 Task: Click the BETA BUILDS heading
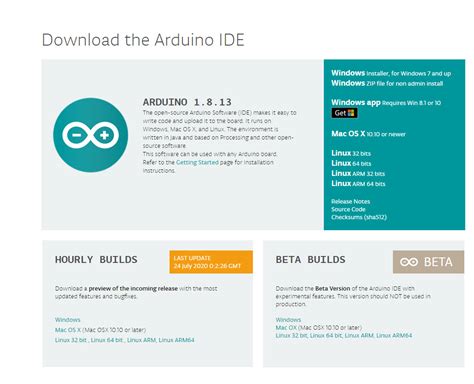tap(310, 259)
